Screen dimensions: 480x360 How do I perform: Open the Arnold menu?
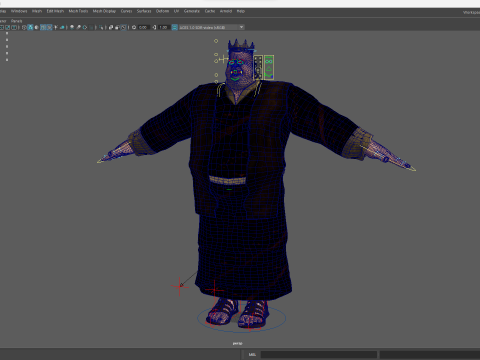(226, 11)
